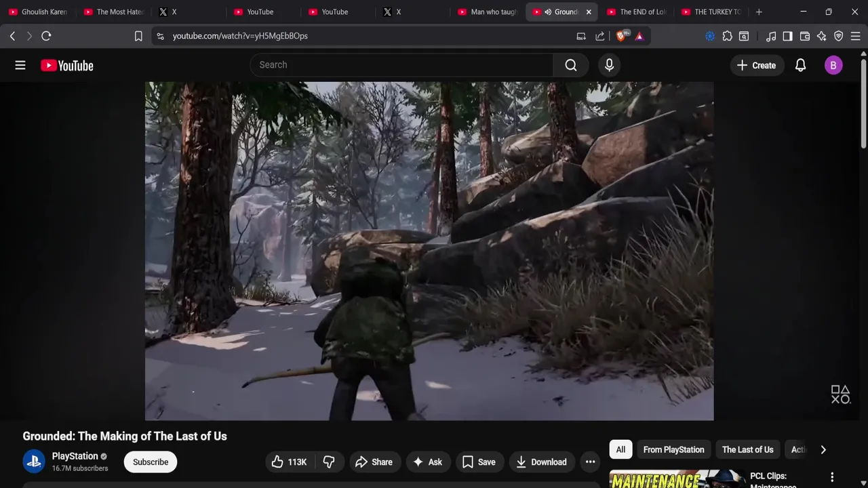Open account avatar menu B
This screenshot has height=488, width=868.
tap(833, 65)
